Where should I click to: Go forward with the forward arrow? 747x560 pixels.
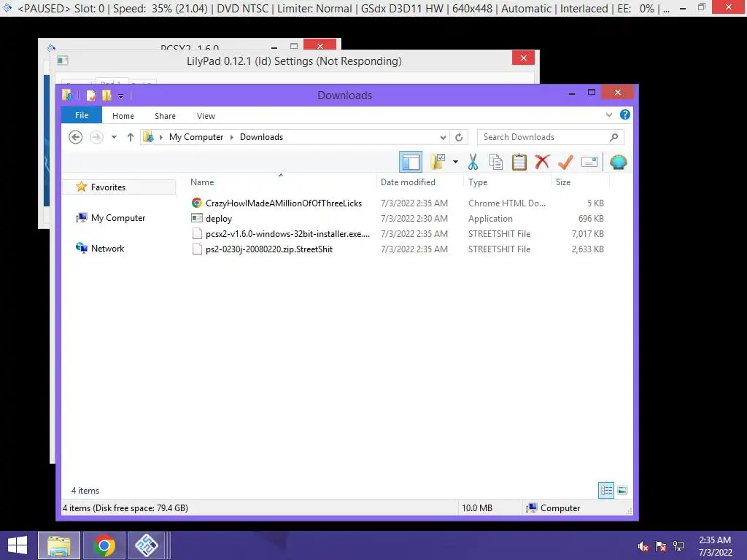(x=97, y=137)
